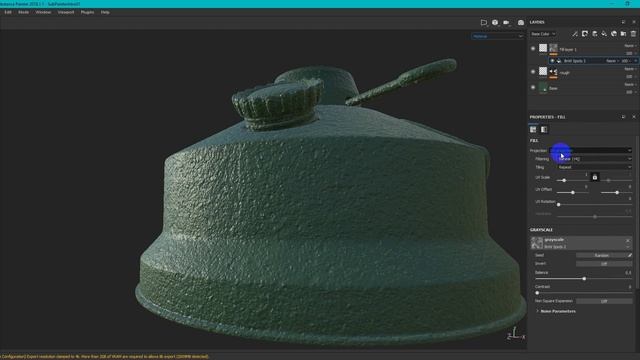Open the Viewport menu
The height and width of the screenshot is (360, 640).
(66, 12)
